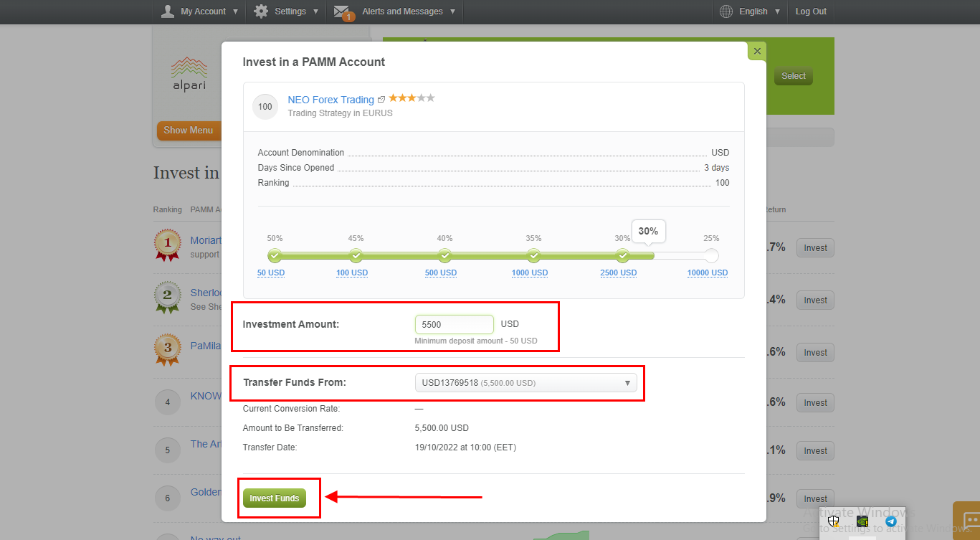Open the NEO Forex Trading external link icon
The height and width of the screenshot is (540, 980).
[x=381, y=100]
